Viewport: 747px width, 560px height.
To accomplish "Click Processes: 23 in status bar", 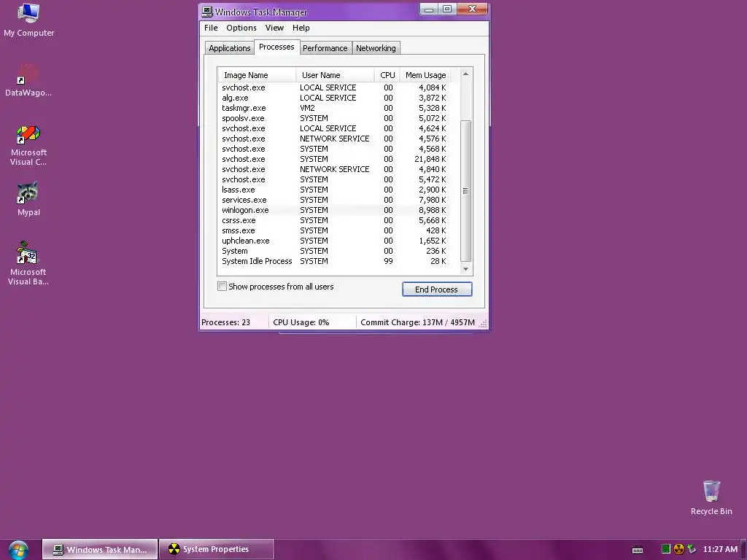I will pyautogui.click(x=226, y=322).
